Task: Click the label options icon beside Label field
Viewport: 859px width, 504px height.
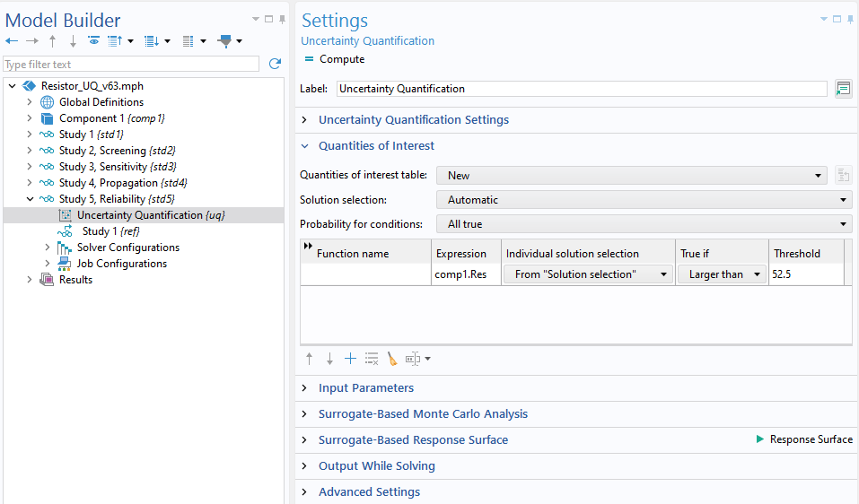Action: 843,89
